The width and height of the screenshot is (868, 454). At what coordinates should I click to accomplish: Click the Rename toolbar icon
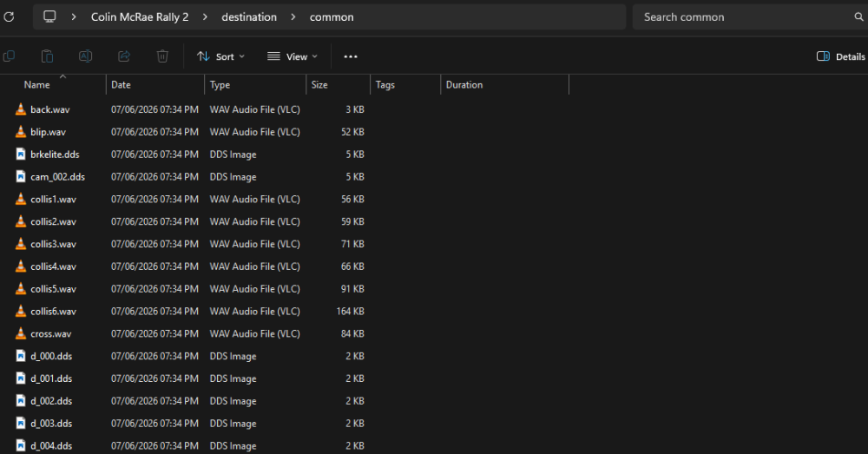coord(85,56)
